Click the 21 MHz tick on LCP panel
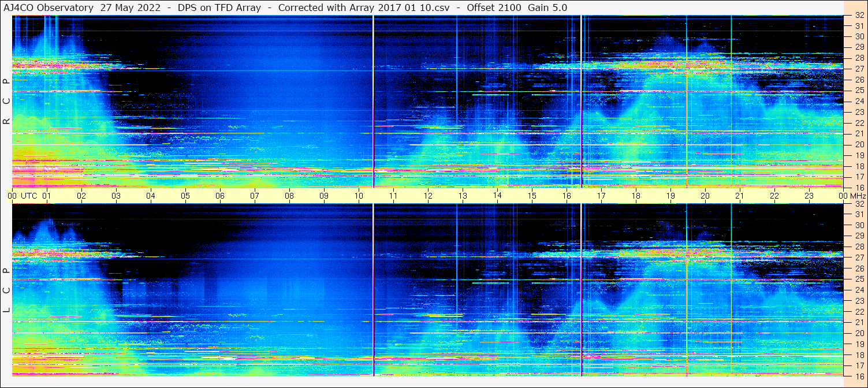This screenshot has height=388, width=868. (x=859, y=322)
